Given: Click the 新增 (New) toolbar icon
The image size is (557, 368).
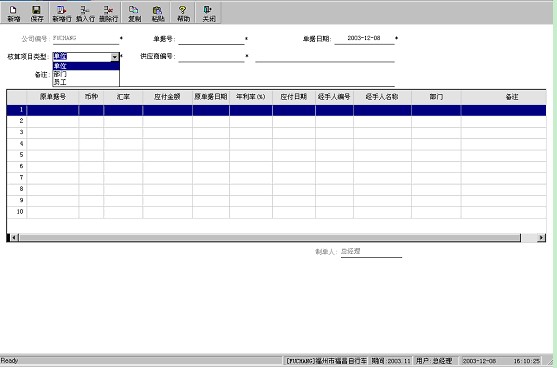Looking at the screenshot, I should click(x=13, y=13).
